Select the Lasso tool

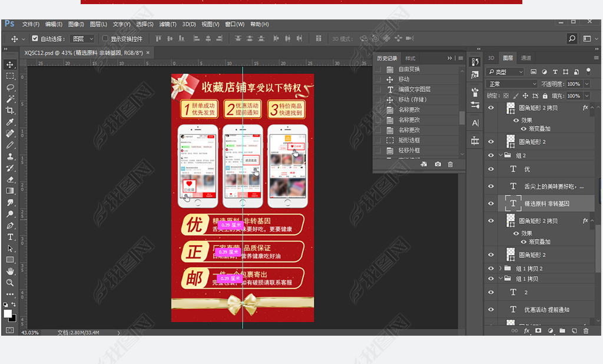pos(10,88)
